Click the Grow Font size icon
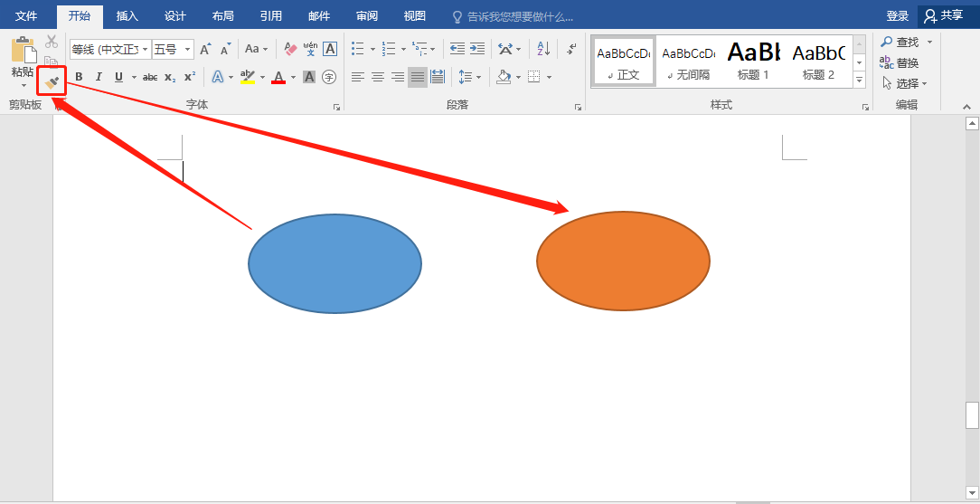This screenshot has width=980, height=504. tap(205, 49)
